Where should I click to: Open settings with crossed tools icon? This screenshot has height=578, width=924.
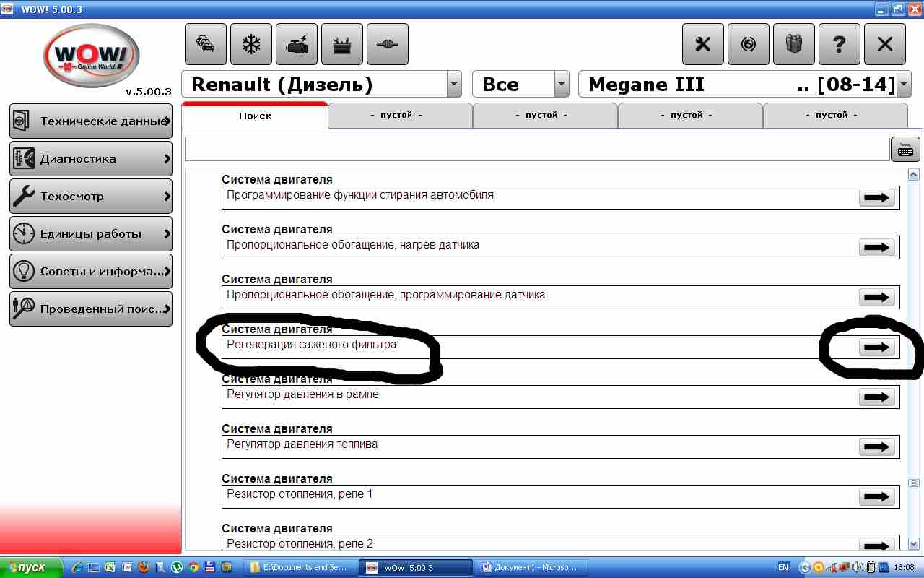(x=702, y=45)
